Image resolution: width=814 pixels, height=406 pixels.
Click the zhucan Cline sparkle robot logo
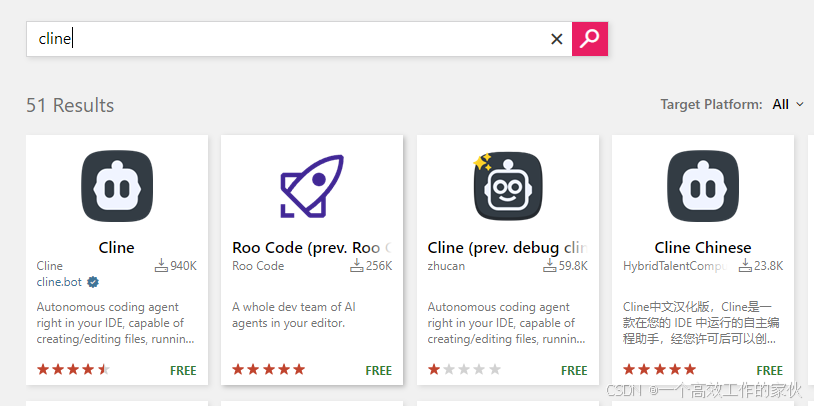tap(507, 186)
